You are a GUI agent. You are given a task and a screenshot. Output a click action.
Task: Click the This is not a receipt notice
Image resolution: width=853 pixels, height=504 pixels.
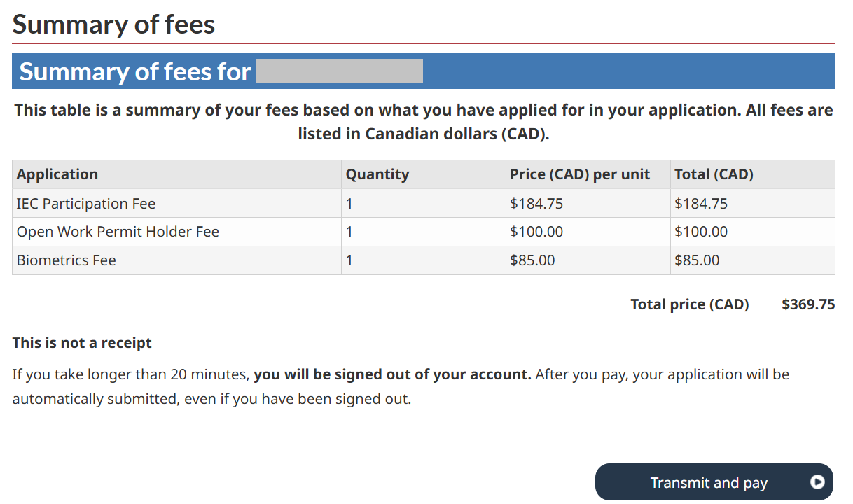click(82, 343)
